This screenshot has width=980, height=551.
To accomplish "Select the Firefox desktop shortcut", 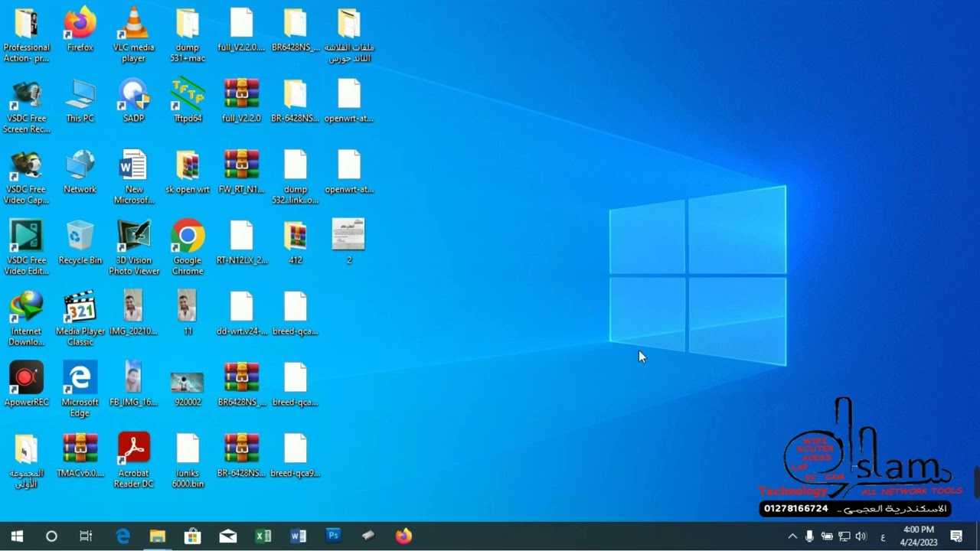I will tap(80, 30).
